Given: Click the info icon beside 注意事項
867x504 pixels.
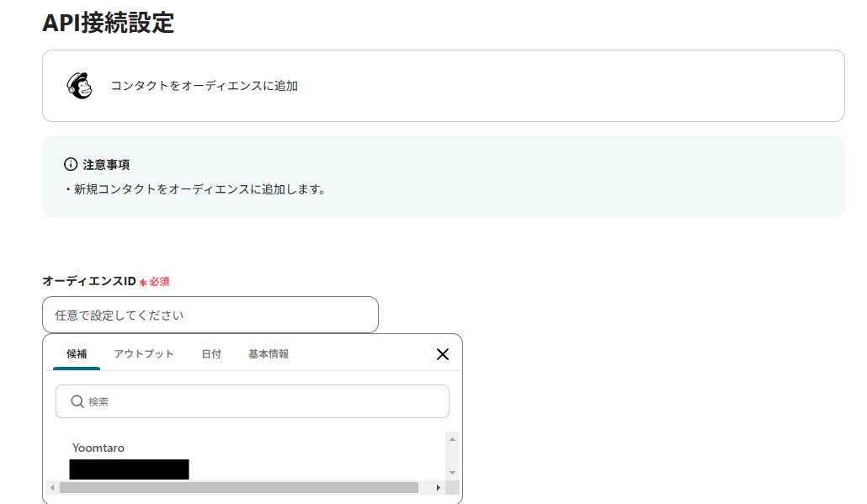Looking at the screenshot, I should pyautogui.click(x=68, y=164).
